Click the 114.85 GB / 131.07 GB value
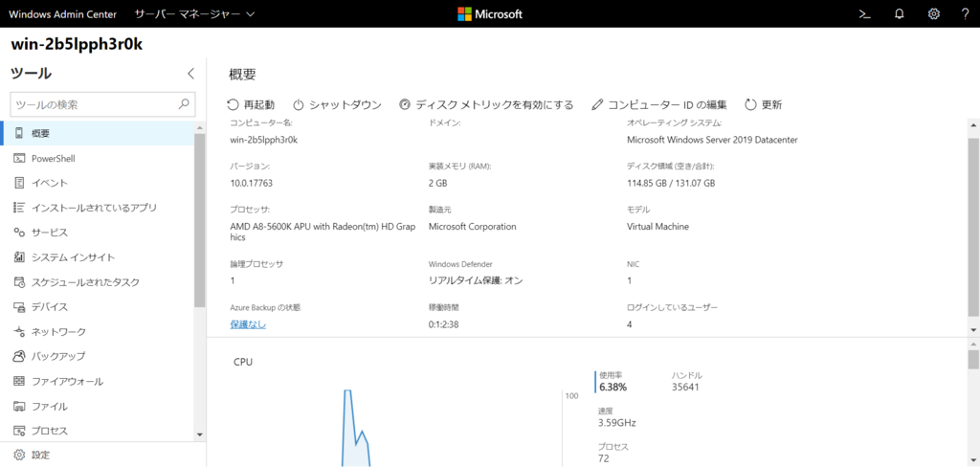980x467 pixels. (x=671, y=183)
